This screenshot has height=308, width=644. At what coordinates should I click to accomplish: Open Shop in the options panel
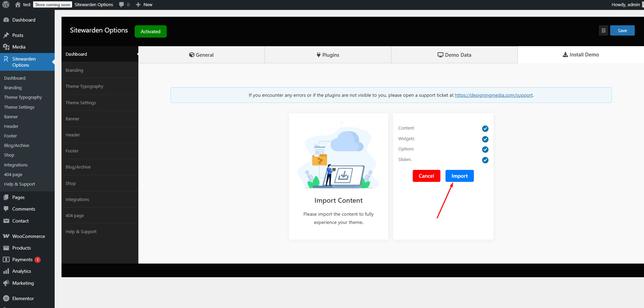click(x=100, y=183)
